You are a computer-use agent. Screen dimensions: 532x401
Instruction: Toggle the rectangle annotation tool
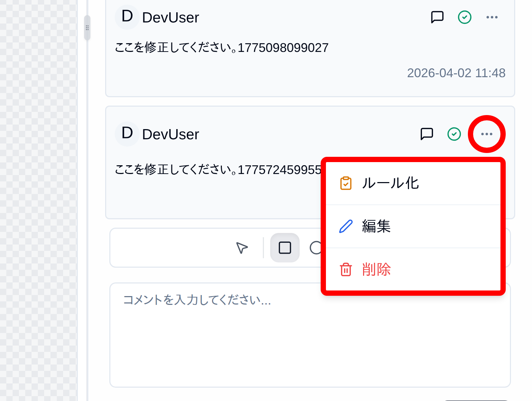tap(285, 248)
